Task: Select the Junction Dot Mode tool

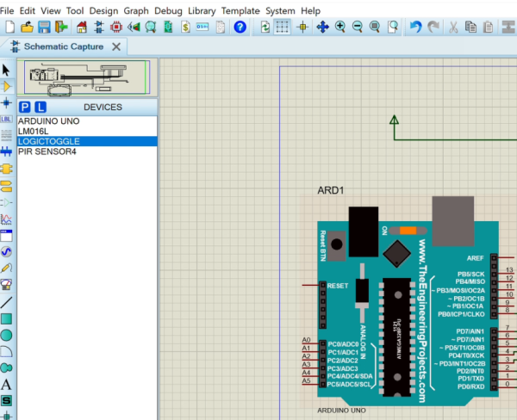Action: pos(6,102)
